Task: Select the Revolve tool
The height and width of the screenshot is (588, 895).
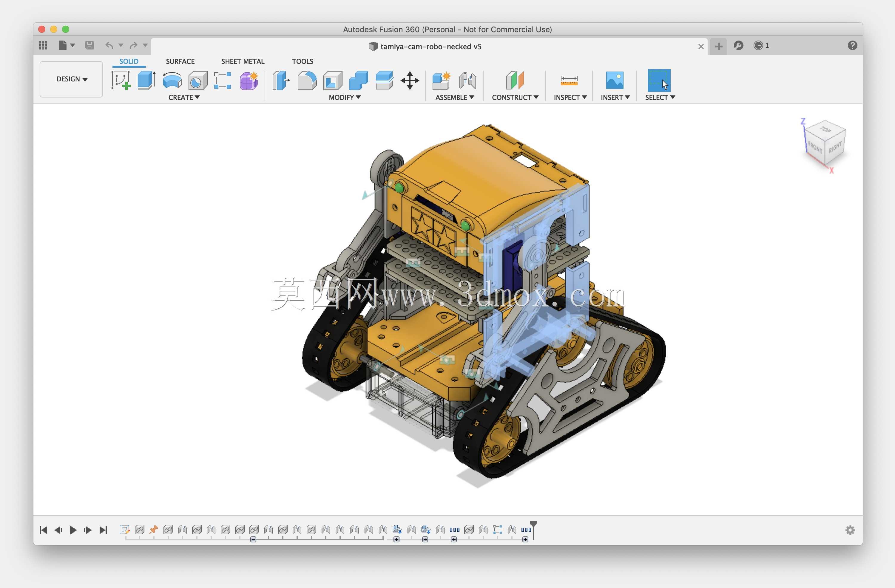Action: click(x=172, y=81)
